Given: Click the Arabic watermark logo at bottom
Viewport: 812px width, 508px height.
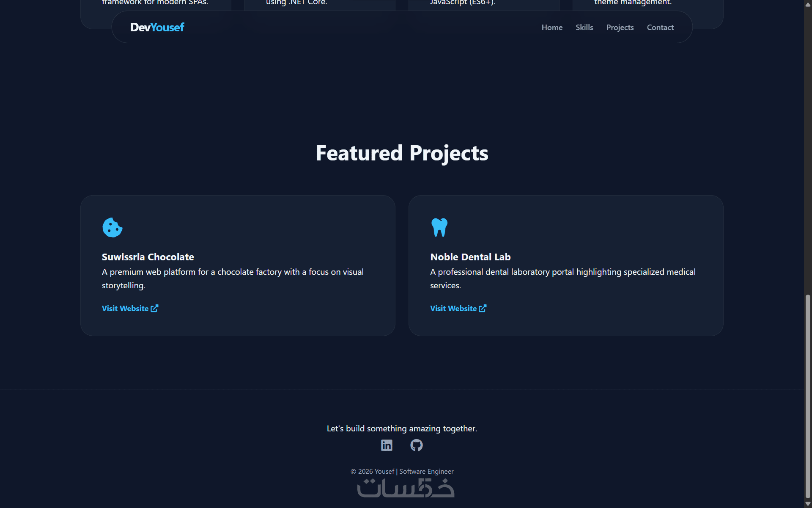Looking at the screenshot, I should pos(406,488).
